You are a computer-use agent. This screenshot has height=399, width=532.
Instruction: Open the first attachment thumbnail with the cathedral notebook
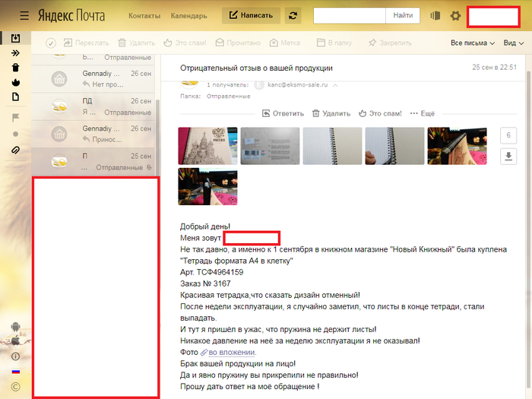click(x=207, y=146)
